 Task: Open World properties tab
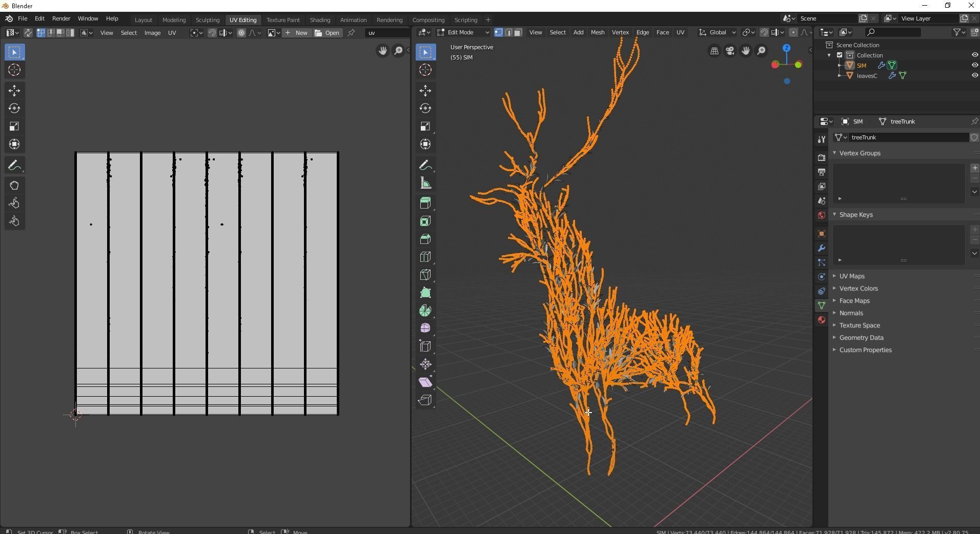[x=822, y=215]
